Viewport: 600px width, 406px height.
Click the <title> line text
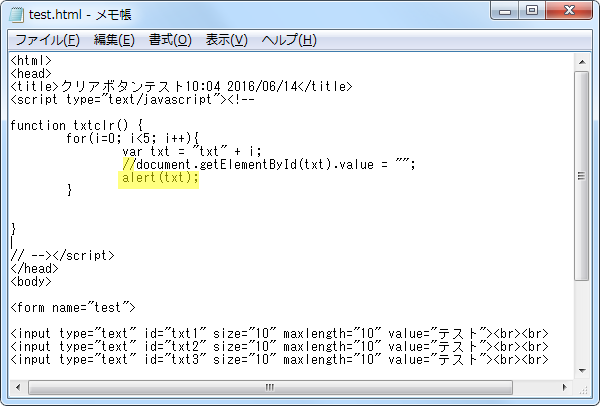(x=181, y=86)
